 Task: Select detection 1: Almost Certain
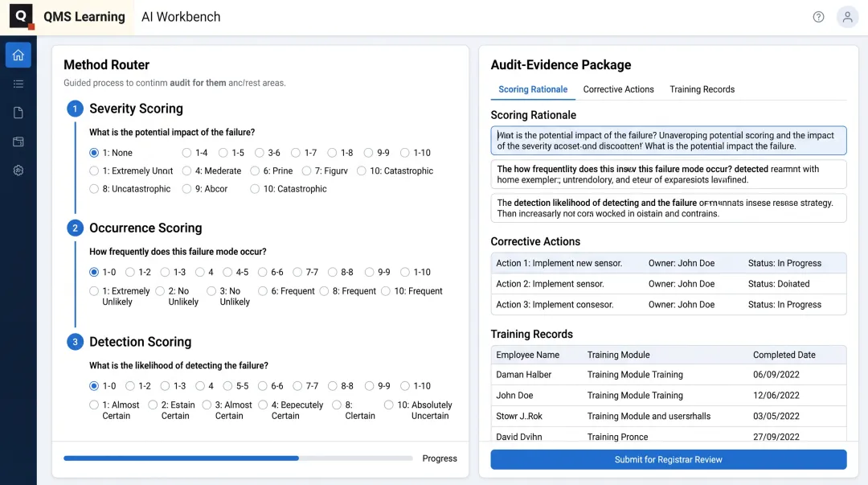[x=94, y=405]
